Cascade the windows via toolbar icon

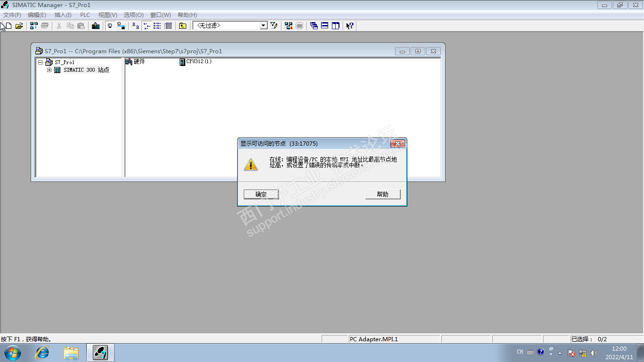[314, 25]
